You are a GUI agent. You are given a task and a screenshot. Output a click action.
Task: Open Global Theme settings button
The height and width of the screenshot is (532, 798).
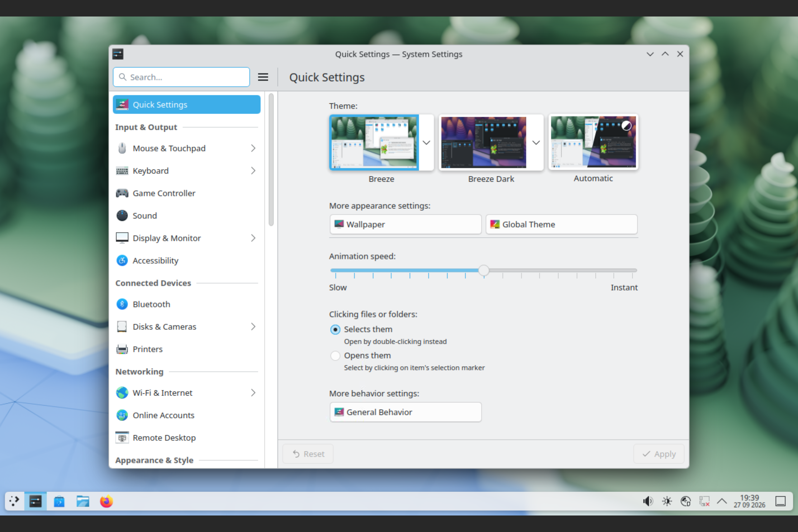coord(562,224)
